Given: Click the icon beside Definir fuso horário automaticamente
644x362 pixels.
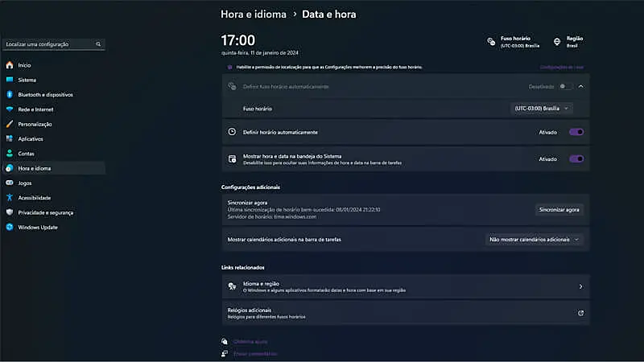Looking at the screenshot, I should 232,86.
